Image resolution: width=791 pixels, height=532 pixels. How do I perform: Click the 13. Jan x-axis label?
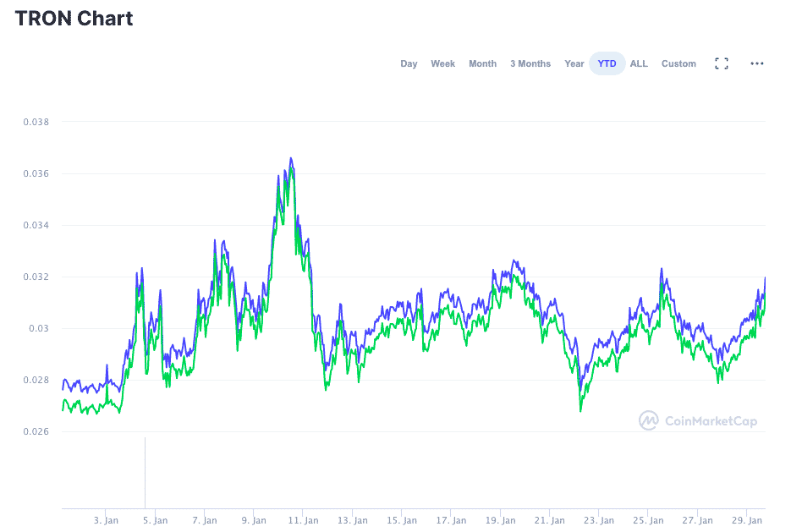pos(353,520)
